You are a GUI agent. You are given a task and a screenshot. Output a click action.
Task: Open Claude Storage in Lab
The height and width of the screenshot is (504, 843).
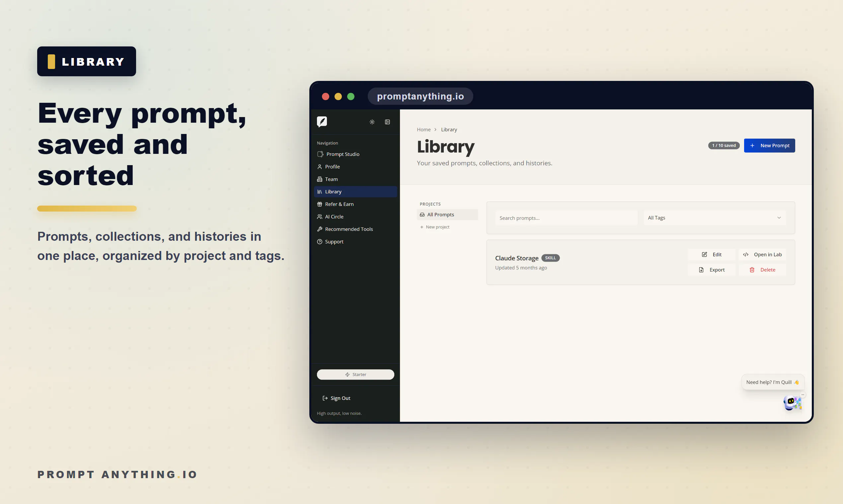[762, 254]
